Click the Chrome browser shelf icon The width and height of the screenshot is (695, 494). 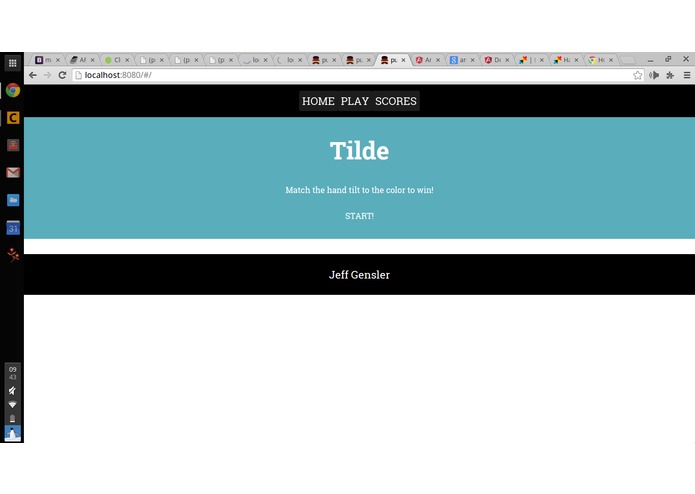(x=12, y=90)
